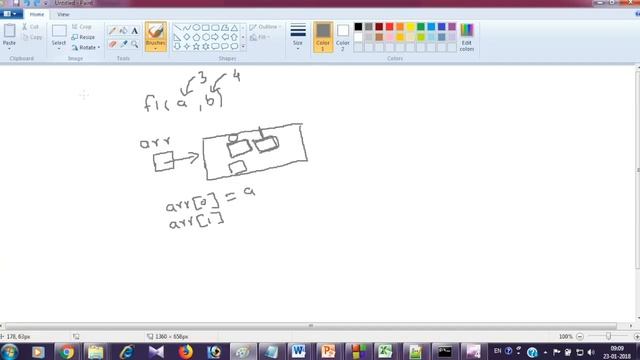Choose the Left arrow shape
Viewport: 640px width, 360px height.
tap(225, 37)
